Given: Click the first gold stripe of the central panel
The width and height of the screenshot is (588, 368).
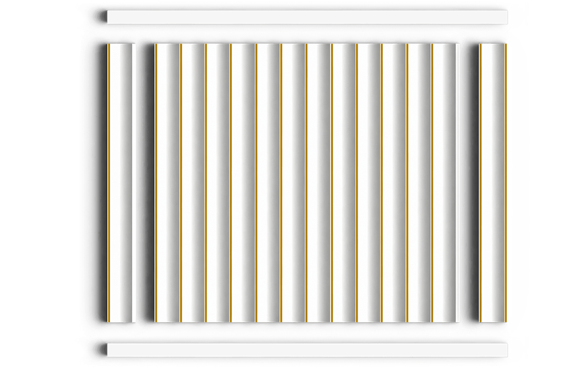Looking at the screenshot, I should (156, 183).
